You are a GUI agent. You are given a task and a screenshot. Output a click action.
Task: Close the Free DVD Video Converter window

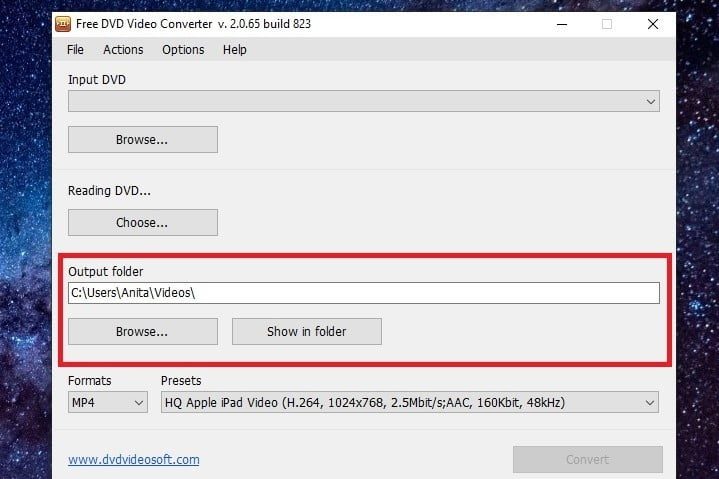coord(653,24)
